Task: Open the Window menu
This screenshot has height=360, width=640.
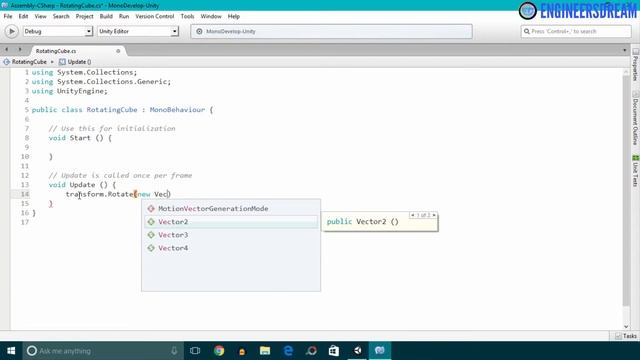Action: tap(211, 16)
